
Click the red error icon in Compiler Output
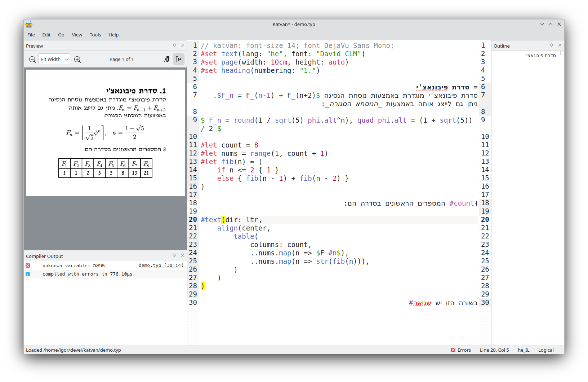[28, 265]
